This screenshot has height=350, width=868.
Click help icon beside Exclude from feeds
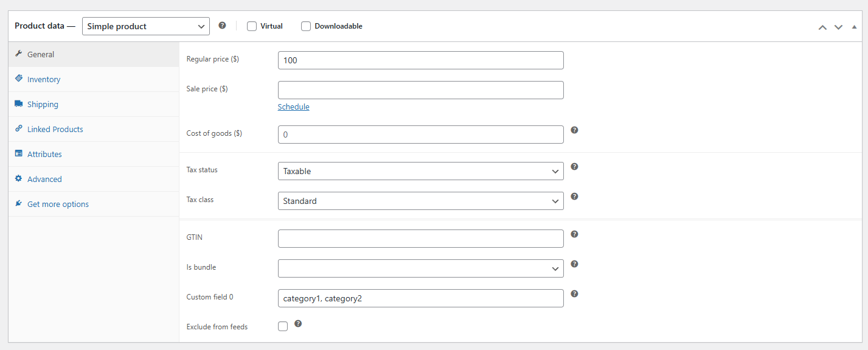[298, 324]
